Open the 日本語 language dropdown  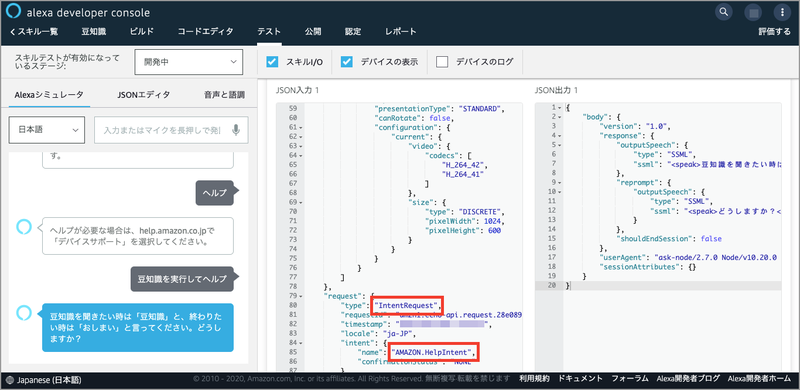pos(47,130)
